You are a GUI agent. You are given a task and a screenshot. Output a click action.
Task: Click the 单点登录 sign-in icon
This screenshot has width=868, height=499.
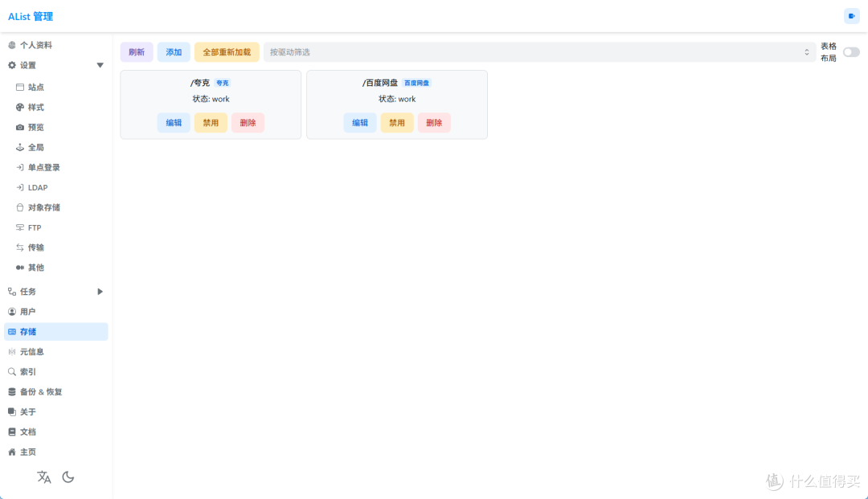[20, 167]
